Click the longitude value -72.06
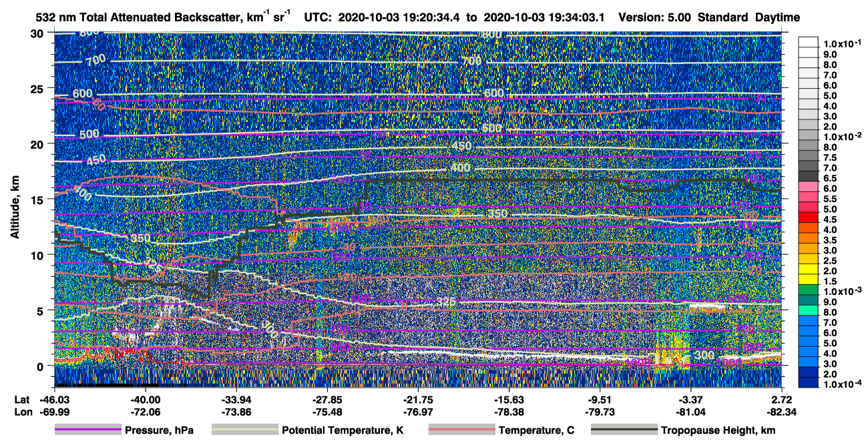Image resolution: width=868 pixels, height=445 pixels. click(145, 412)
